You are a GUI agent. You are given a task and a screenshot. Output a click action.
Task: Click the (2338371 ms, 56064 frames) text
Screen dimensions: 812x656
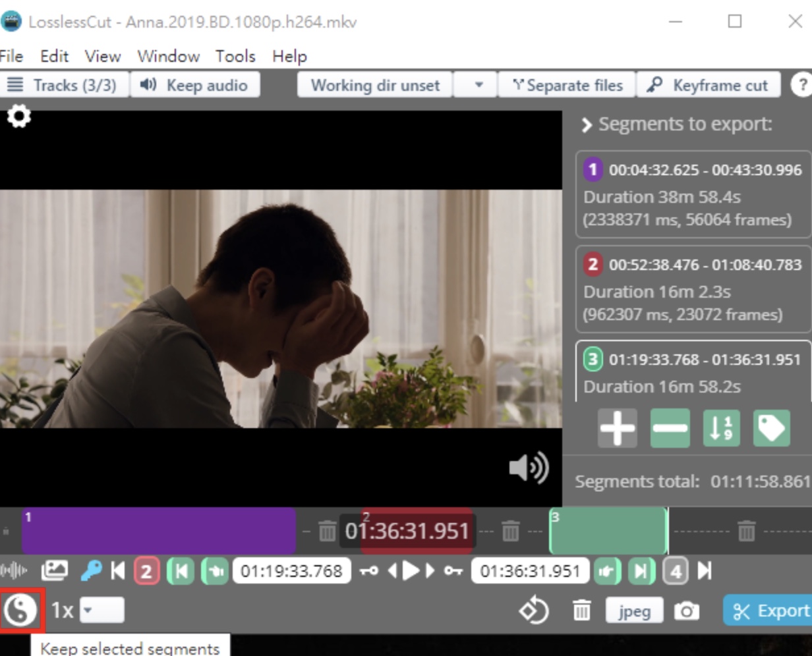[687, 219]
